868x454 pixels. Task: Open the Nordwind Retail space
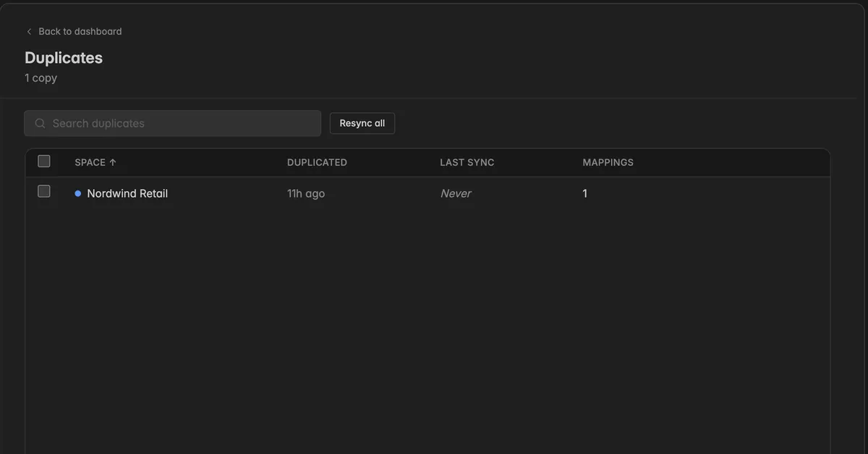pos(127,193)
